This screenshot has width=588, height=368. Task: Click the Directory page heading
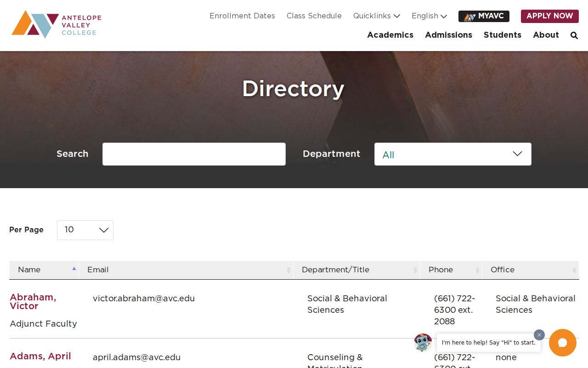[x=293, y=89]
